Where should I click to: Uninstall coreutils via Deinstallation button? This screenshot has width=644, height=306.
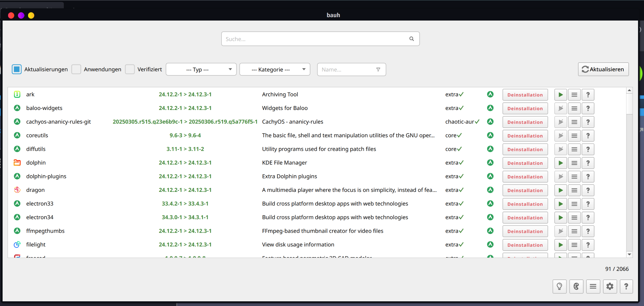525,136
